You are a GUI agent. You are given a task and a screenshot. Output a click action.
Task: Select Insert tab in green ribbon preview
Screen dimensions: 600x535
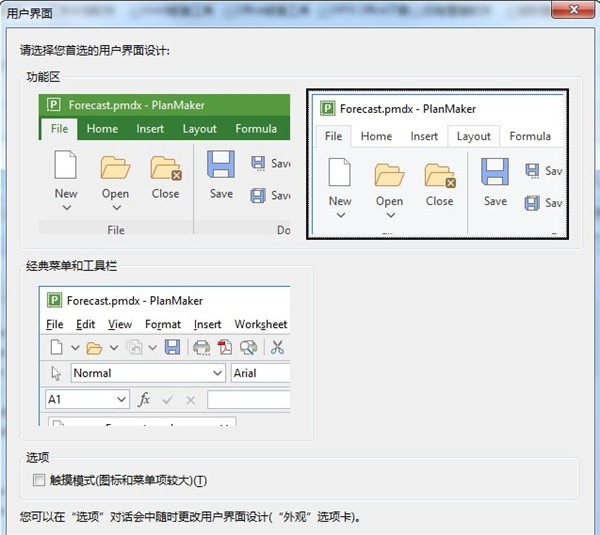point(150,129)
